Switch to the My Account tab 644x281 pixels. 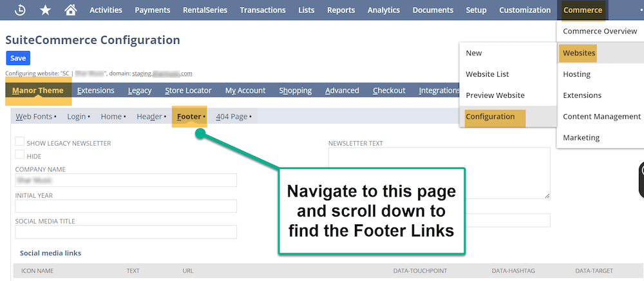[x=245, y=90]
